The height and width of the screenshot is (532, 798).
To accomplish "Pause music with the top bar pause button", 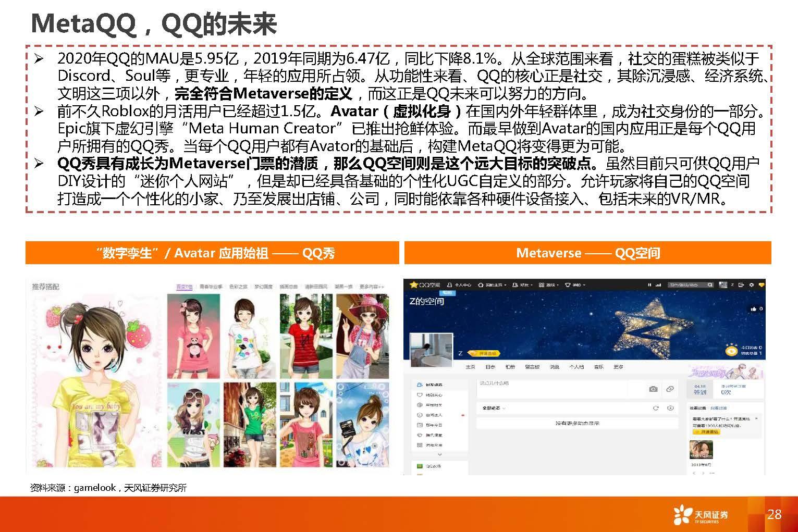I will coord(649,285).
